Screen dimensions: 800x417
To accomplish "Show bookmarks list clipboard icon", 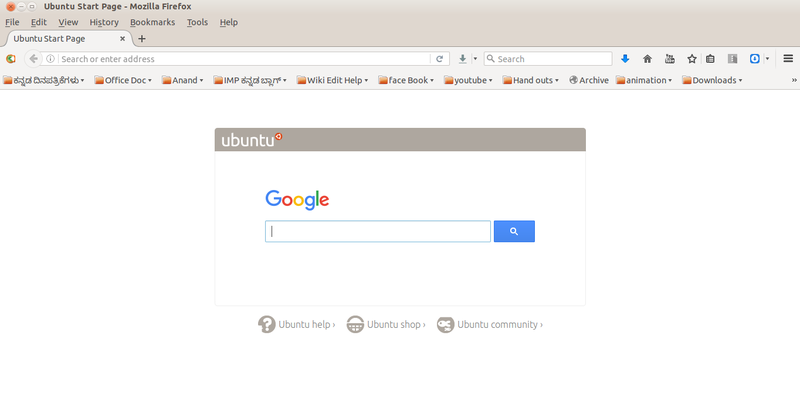I will [x=710, y=59].
